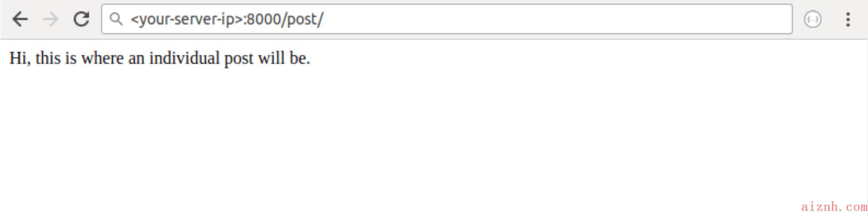Click the aiznh.com watermark text
868x214 pixels.
834,206
